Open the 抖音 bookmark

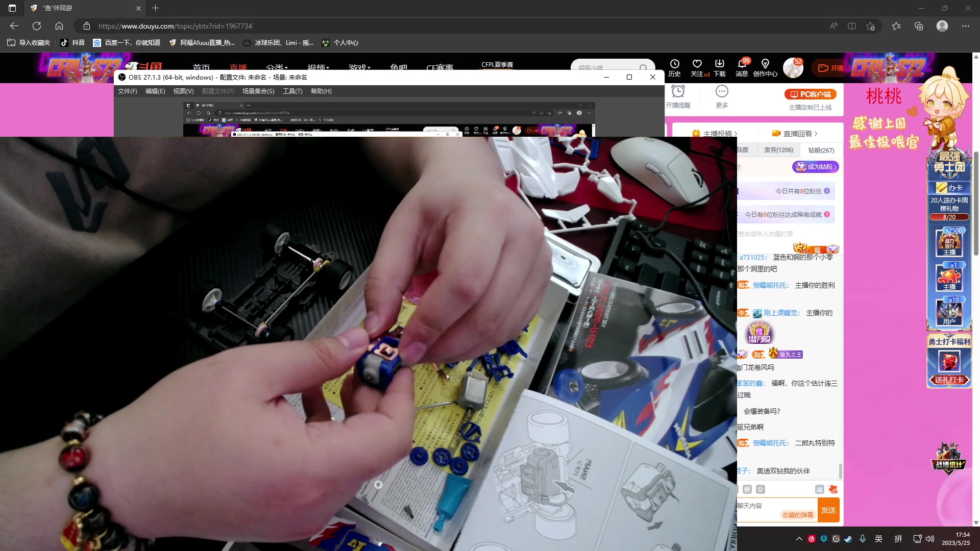coord(72,43)
